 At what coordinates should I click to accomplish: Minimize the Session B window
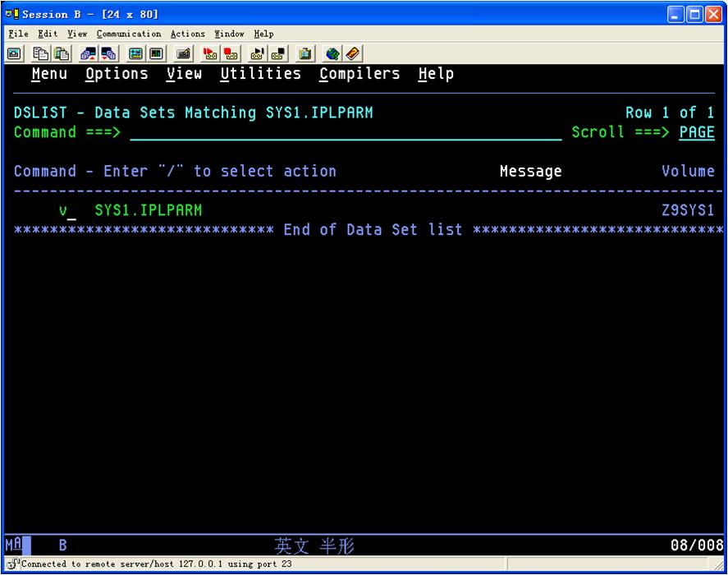pyautogui.click(x=675, y=15)
